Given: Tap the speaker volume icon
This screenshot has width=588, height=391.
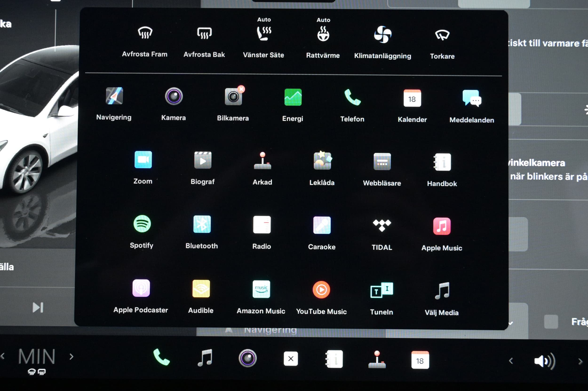Looking at the screenshot, I should (545, 361).
